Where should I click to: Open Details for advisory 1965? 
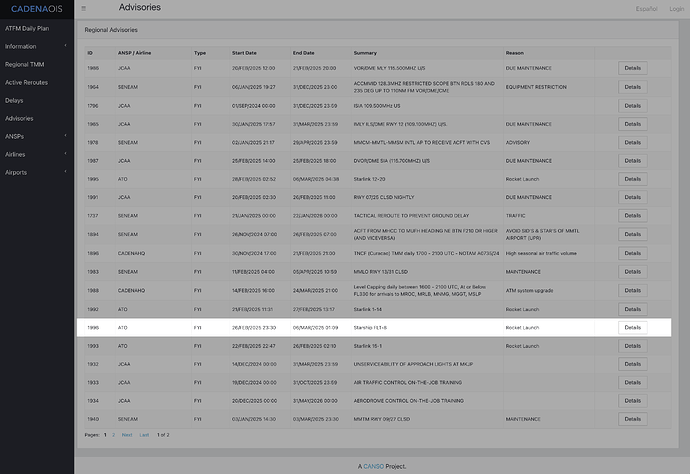[x=632, y=124]
